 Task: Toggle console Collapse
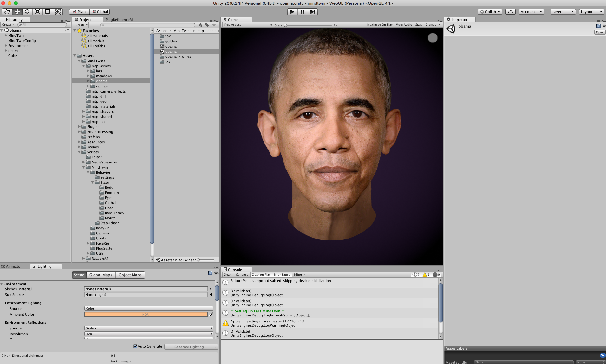pos(242,275)
